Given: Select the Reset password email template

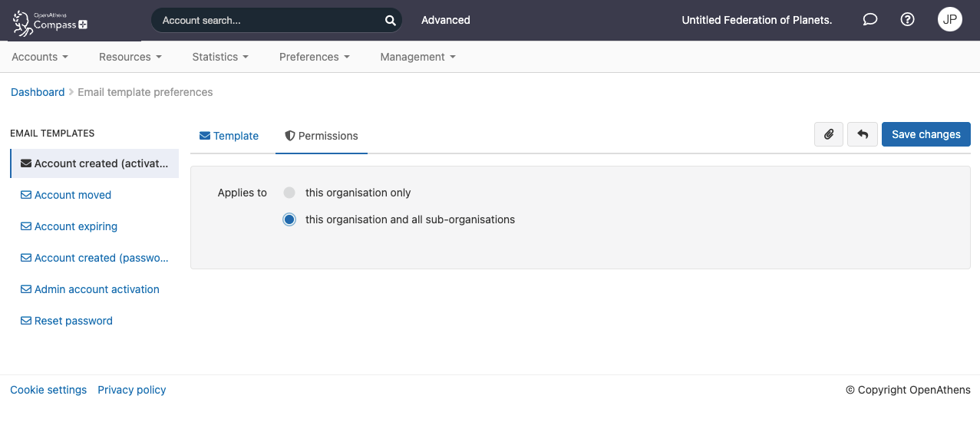Looking at the screenshot, I should point(73,321).
